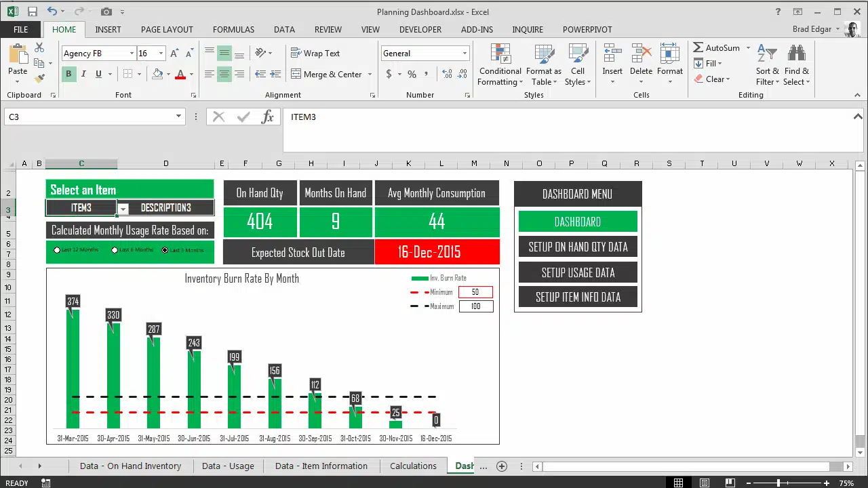The width and height of the screenshot is (868, 488).
Task: Switch to the POWERPIVOT tab
Action: coord(587,29)
